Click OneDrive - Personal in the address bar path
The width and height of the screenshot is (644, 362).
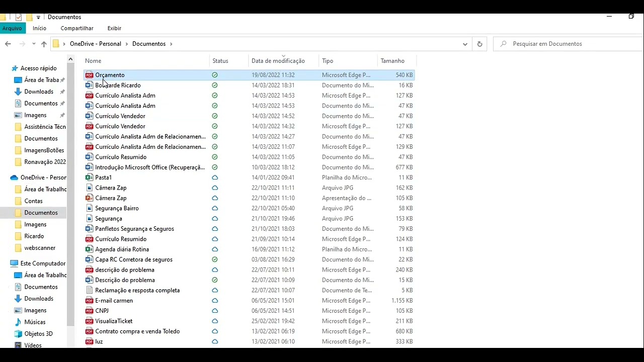point(96,44)
